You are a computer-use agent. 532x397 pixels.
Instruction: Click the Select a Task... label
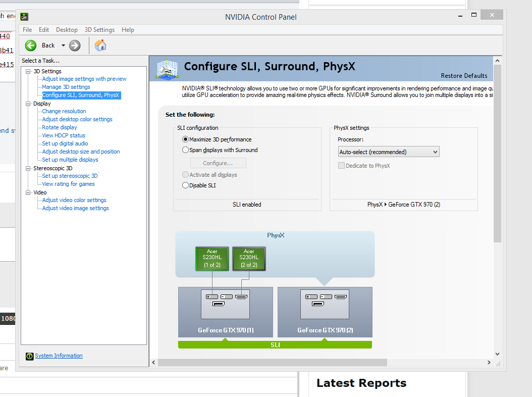pos(41,61)
